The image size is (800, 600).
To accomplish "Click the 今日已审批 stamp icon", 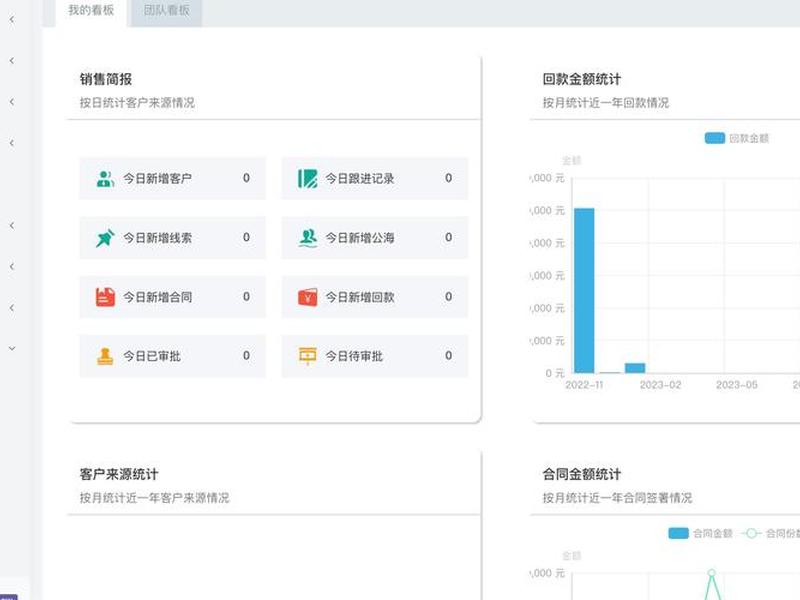I will 105,356.
